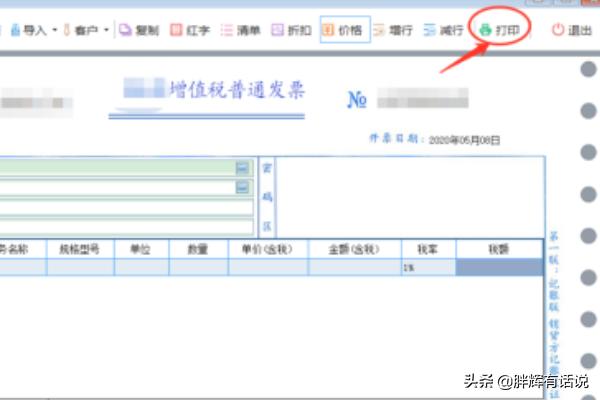Open the dropdown button of the second buyer field
This screenshot has height=400, width=600.
coord(242,187)
